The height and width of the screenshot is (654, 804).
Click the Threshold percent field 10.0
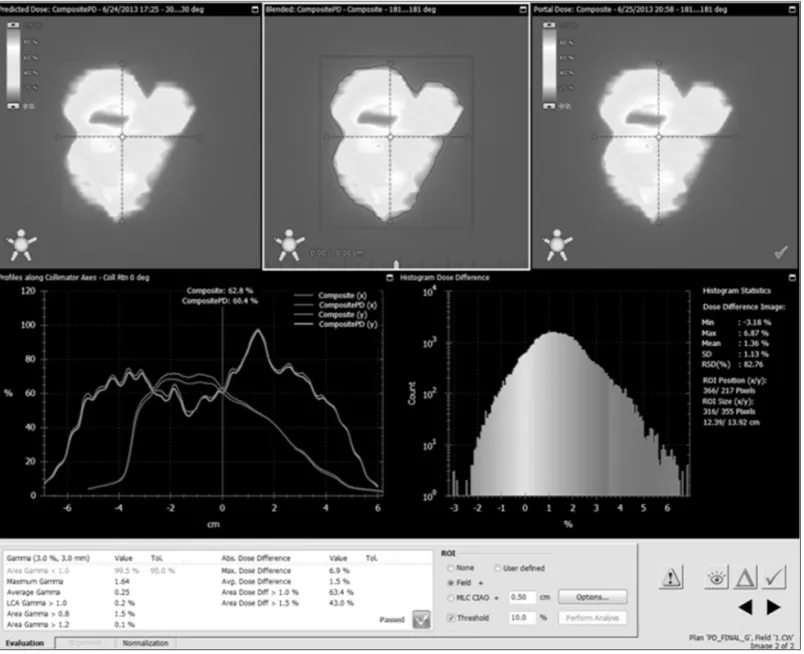[x=522, y=618]
